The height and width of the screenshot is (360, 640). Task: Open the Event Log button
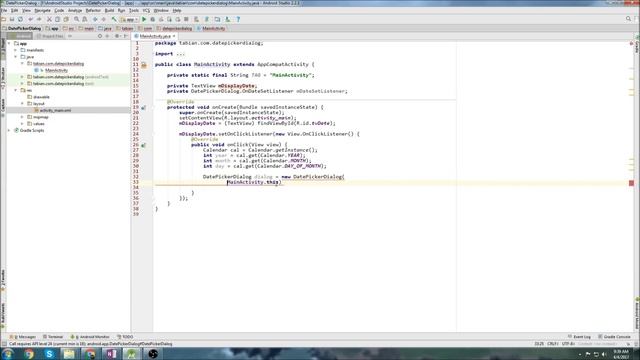(x=579, y=337)
